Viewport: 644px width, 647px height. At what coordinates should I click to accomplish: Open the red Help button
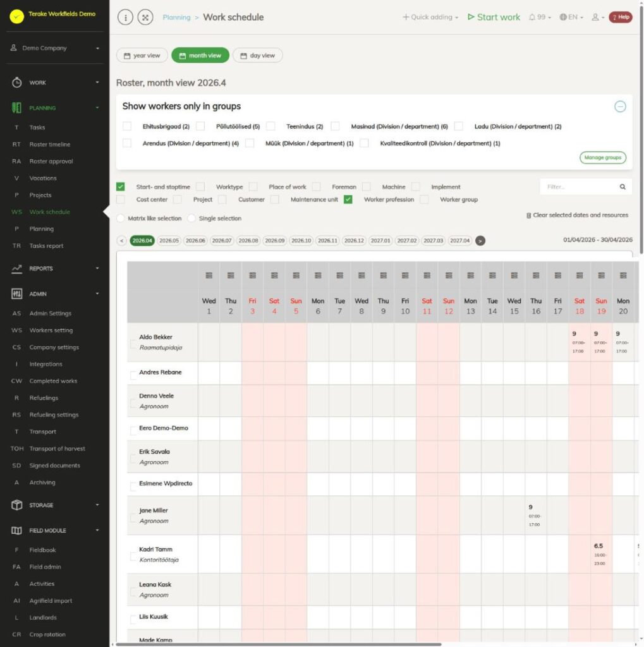tap(621, 17)
